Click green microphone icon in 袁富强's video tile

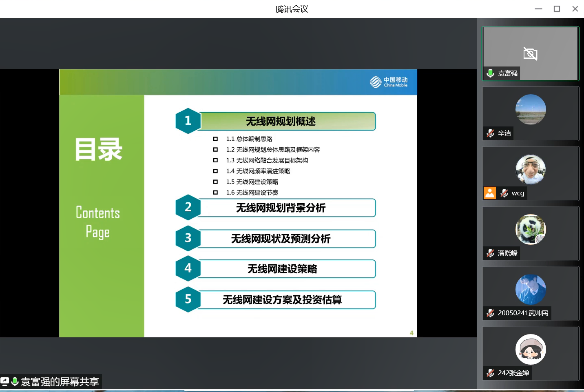pyautogui.click(x=490, y=73)
